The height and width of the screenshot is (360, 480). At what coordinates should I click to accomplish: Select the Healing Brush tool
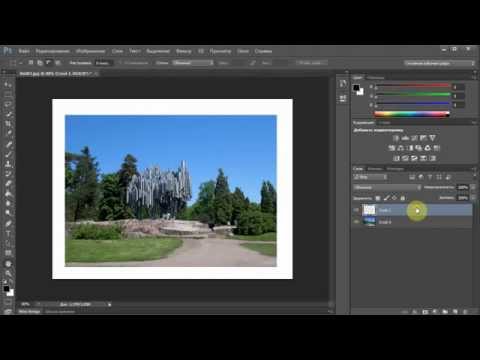pyautogui.click(x=8, y=144)
